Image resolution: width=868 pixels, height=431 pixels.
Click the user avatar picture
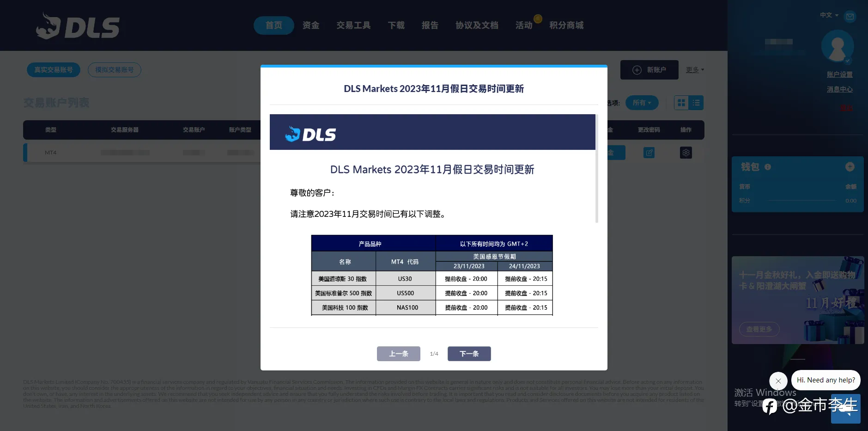[x=837, y=46]
